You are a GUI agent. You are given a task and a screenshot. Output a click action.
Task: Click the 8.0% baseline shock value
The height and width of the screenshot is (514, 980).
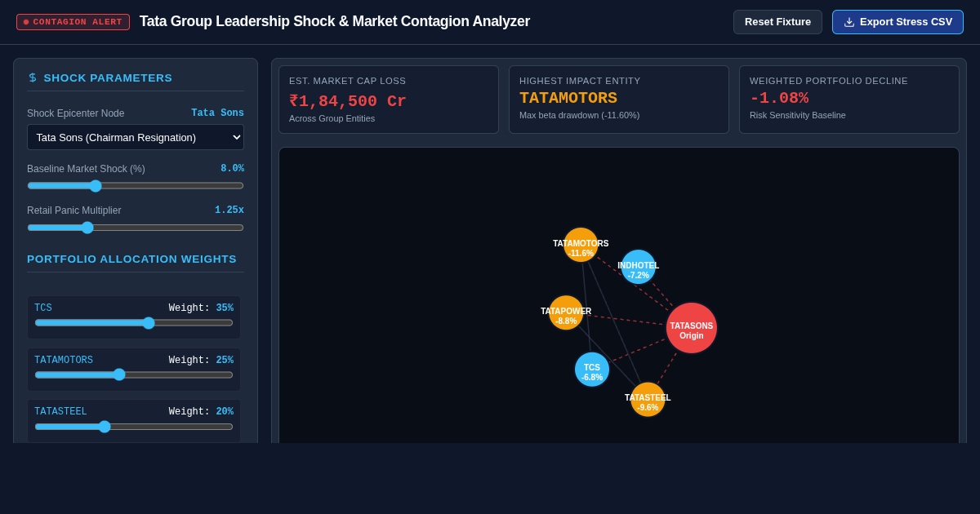(x=232, y=169)
